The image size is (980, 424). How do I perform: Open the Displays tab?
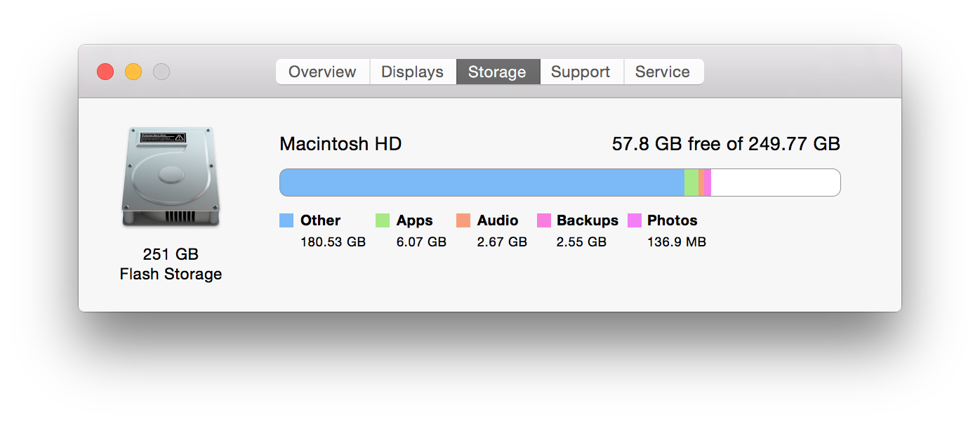412,72
